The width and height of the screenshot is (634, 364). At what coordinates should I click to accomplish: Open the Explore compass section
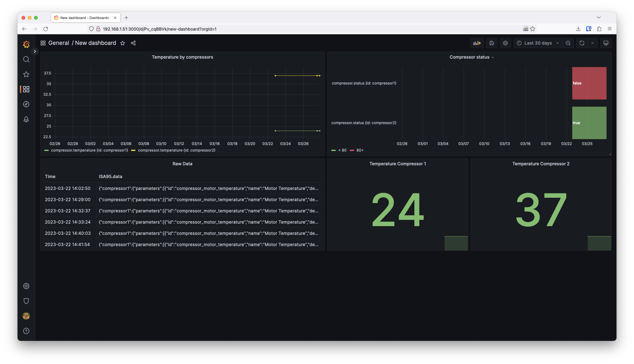26,104
